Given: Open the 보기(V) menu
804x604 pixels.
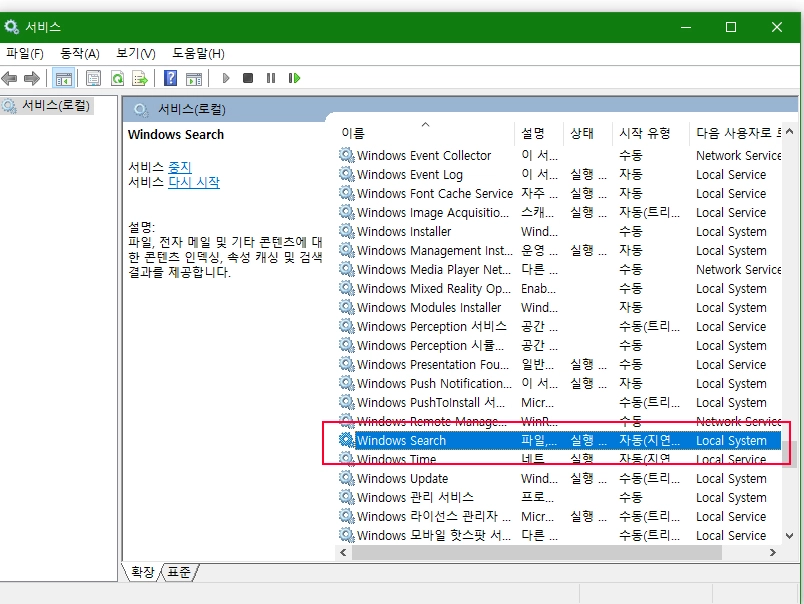Looking at the screenshot, I should tap(135, 53).
